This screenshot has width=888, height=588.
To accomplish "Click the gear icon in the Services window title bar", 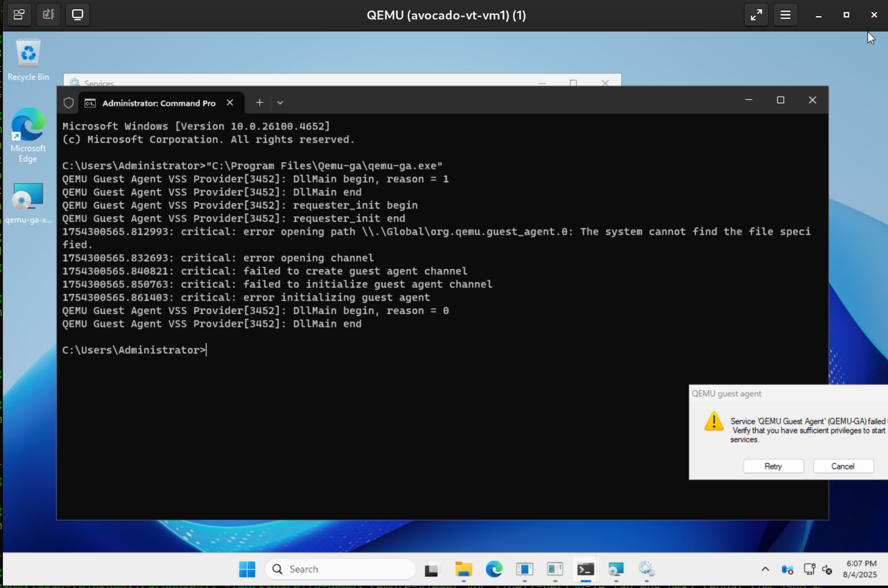I will click(x=74, y=83).
